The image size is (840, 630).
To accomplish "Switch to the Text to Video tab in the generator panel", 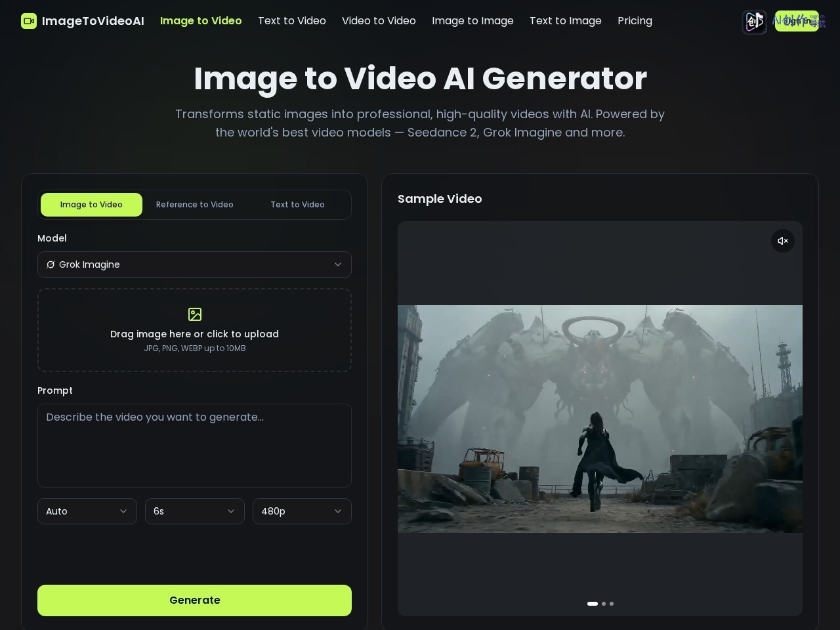I will [297, 205].
